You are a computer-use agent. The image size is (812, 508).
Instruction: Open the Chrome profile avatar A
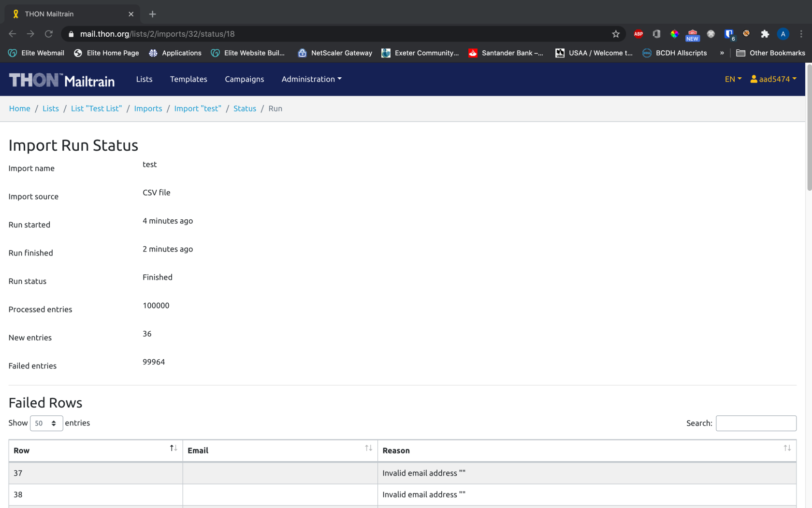click(x=783, y=34)
